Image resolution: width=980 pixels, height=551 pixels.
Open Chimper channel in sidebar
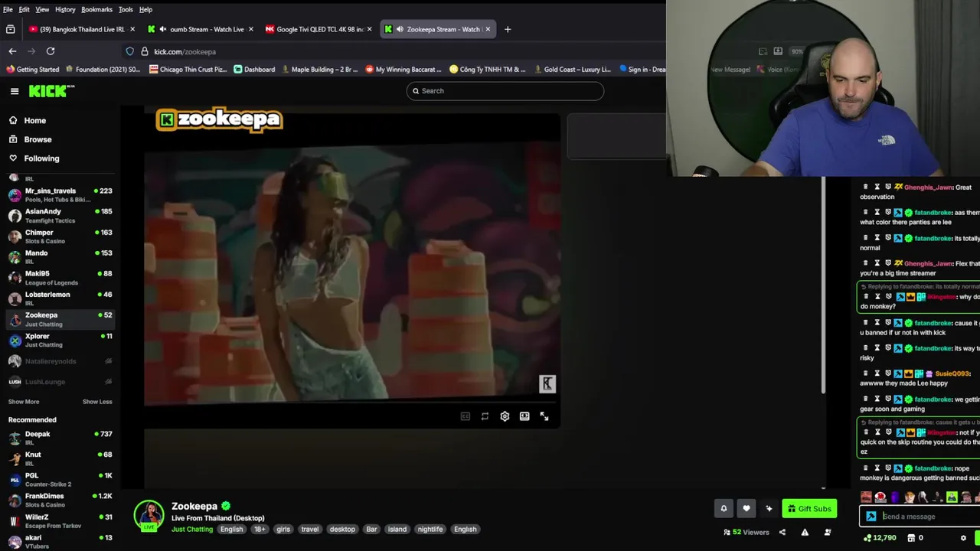point(60,236)
